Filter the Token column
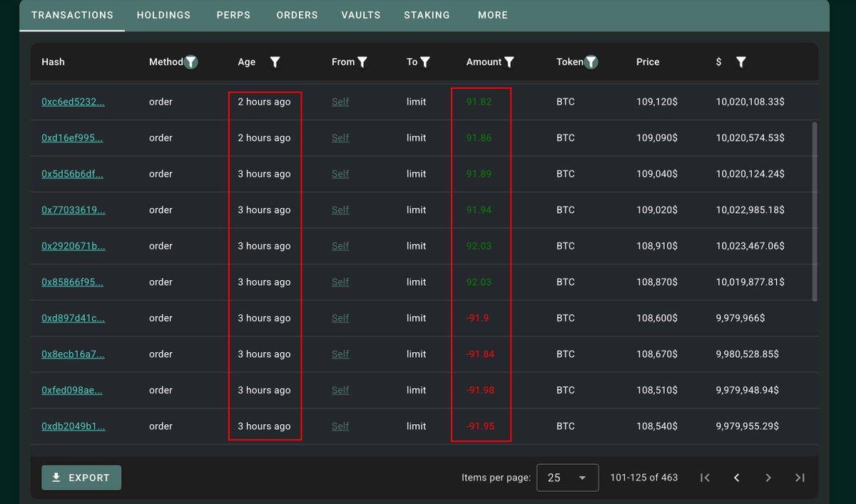This screenshot has height=504, width=856. tap(591, 62)
